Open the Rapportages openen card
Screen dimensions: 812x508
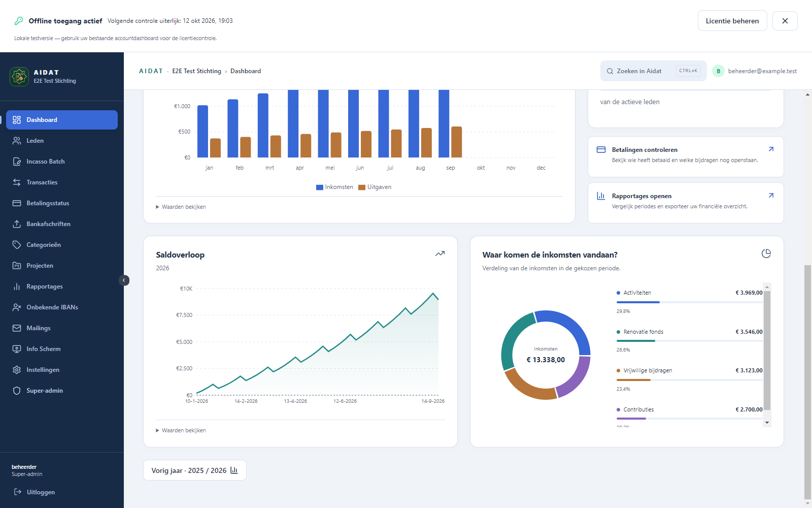coord(686,203)
